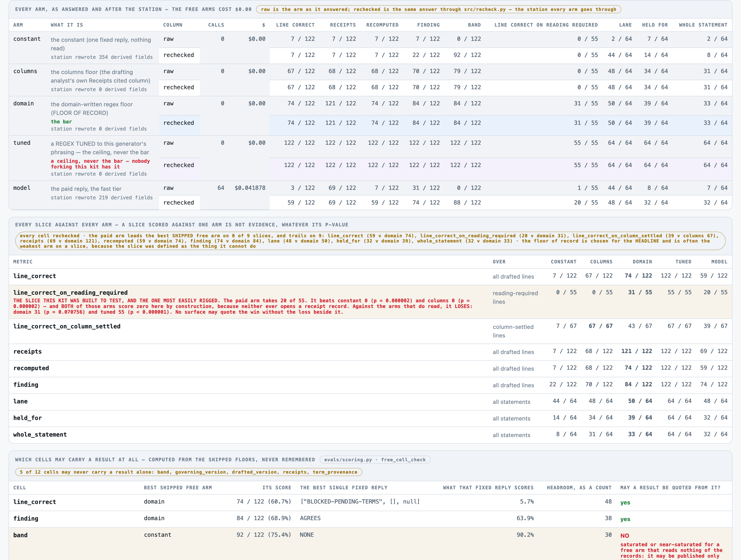The image size is (741, 560).
Task: Click the 'every cell rechecked' summary pill
Action: [370, 241]
